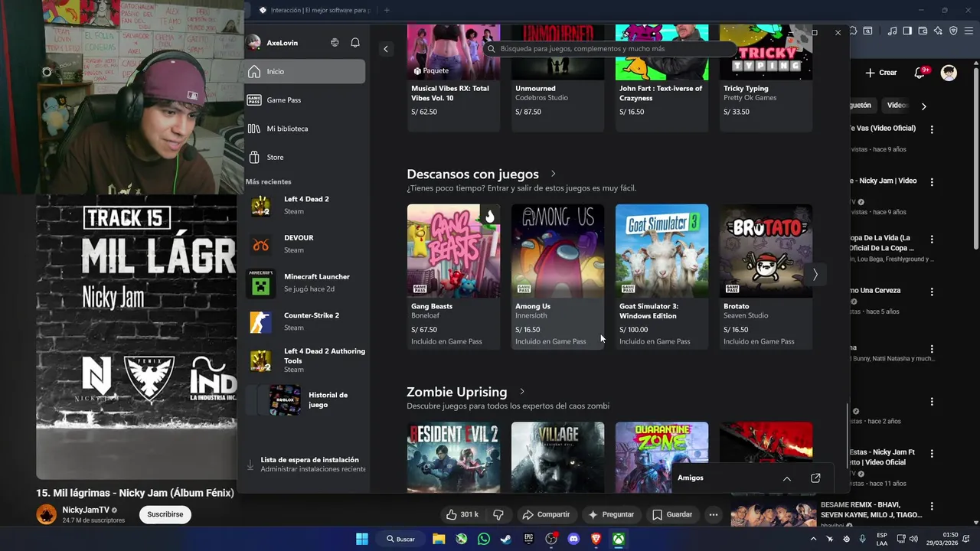
Task: Click Preguntar button under video
Action: (611, 514)
